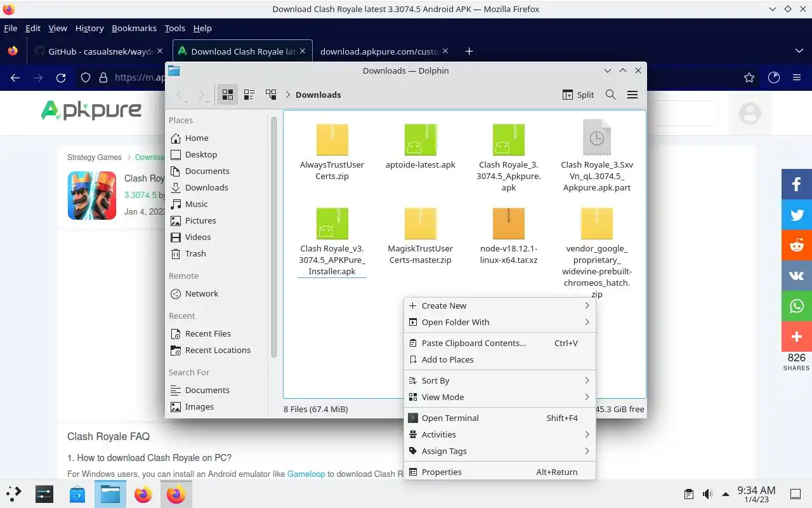
Task: Open Properties from context menu
Action: click(500, 472)
